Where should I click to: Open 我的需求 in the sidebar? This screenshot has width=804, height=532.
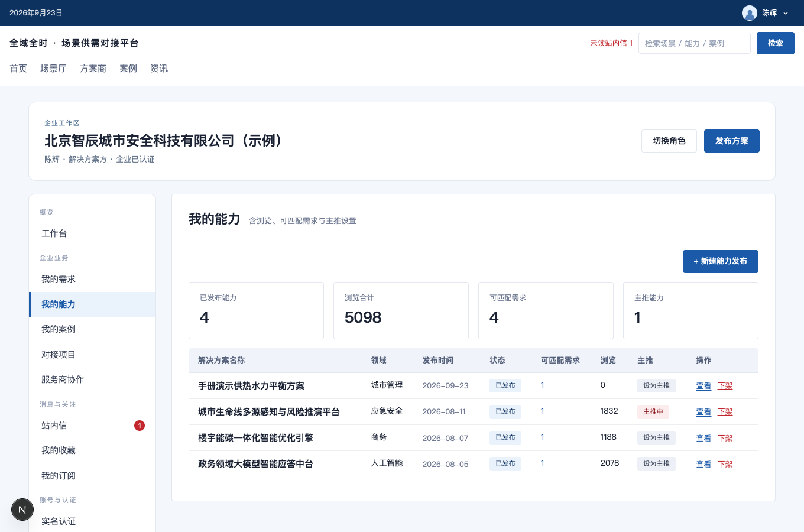click(93, 279)
